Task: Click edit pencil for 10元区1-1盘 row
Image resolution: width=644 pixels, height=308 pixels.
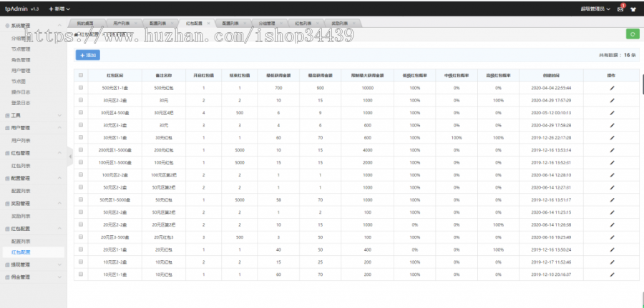Action: 612,274
